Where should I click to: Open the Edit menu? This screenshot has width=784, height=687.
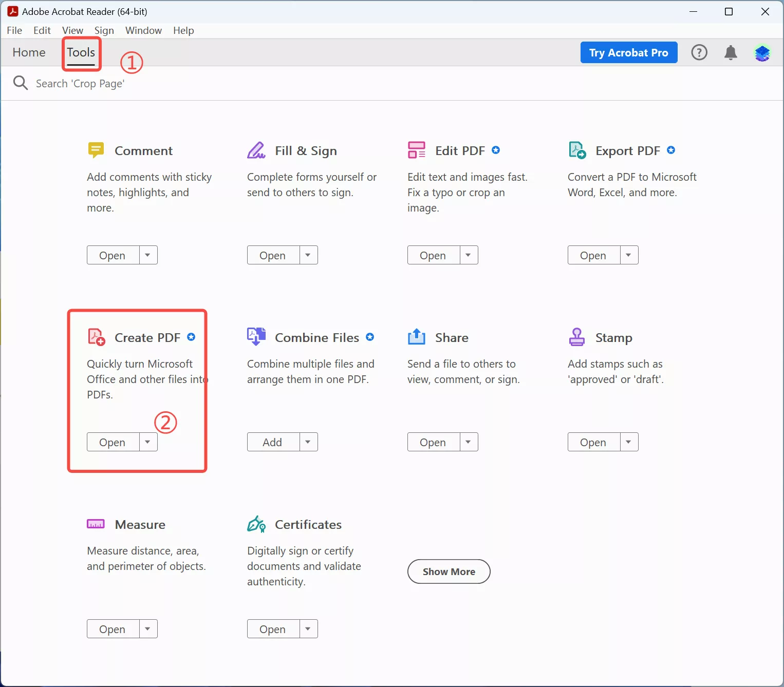(x=42, y=30)
